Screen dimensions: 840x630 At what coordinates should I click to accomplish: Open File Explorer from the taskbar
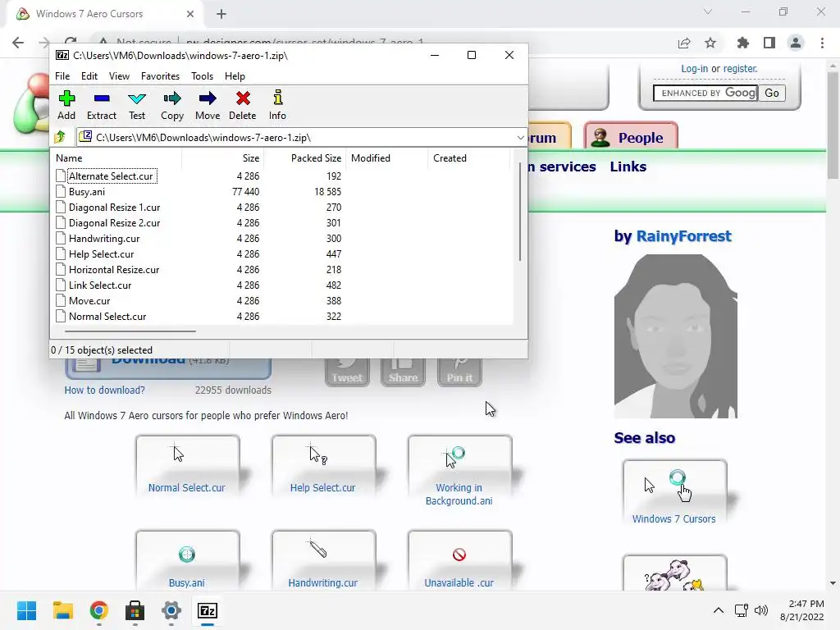[62, 610]
